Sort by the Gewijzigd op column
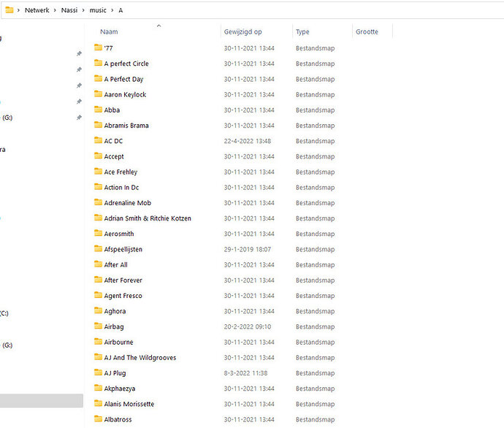The image size is (504, 428). click(x=243, y=31)
